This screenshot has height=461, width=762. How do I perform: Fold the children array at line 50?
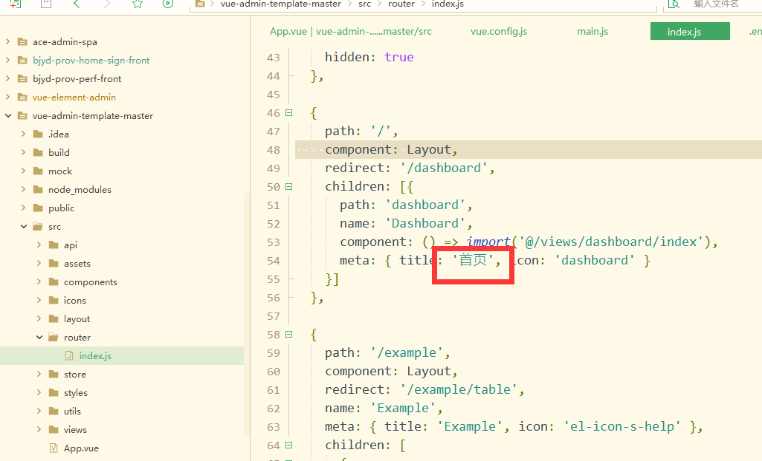point(289,187)
